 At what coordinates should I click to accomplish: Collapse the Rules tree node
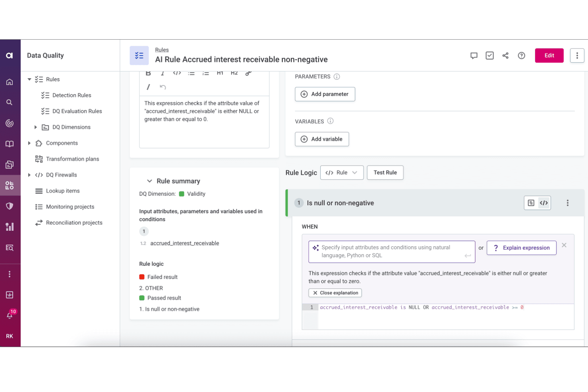coord(29,79)
